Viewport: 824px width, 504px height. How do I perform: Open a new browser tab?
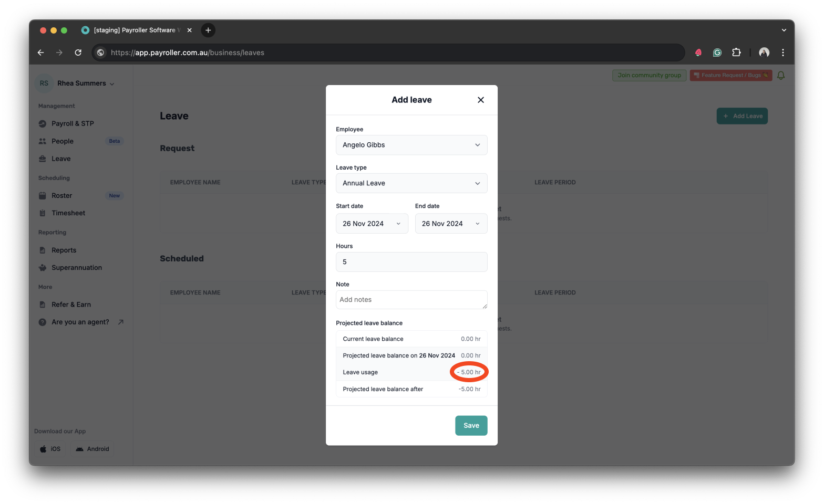(x=208, y=30)
